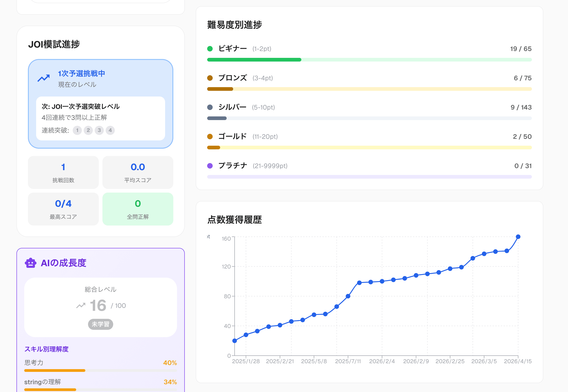Click the 6 / 75 count

pos(522,78)
